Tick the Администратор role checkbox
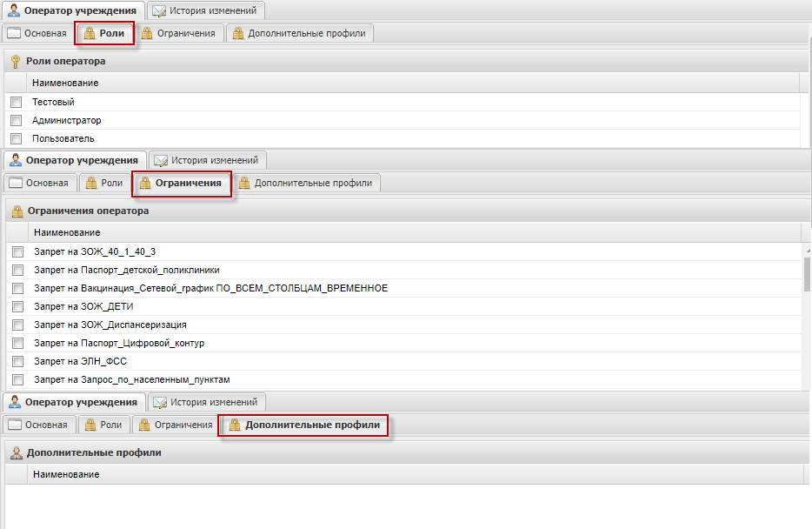The height and width of the screenshot is (529, 812). (x=16, y=120)
